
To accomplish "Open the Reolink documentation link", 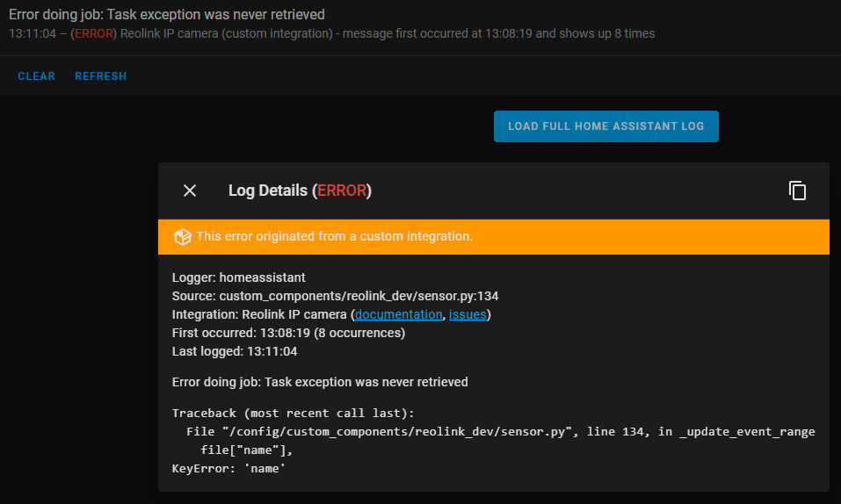I will point(398,314).
